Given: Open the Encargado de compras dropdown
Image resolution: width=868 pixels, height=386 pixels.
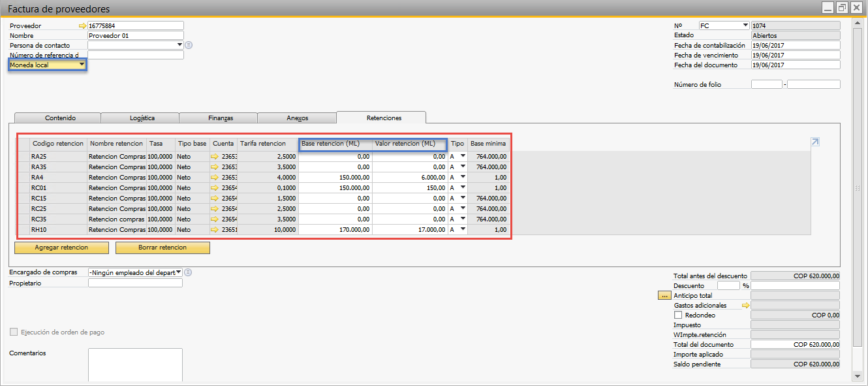Looking at the screenshot, I should [x=178, y=272].
